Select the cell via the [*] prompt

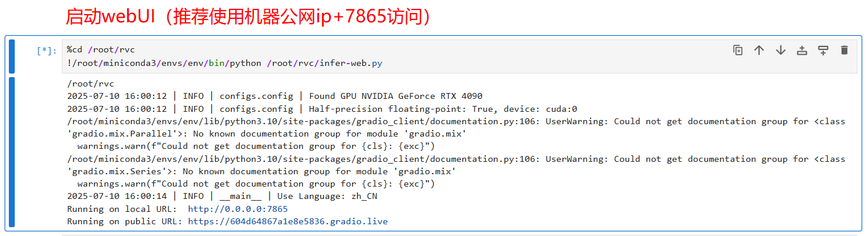47,51
